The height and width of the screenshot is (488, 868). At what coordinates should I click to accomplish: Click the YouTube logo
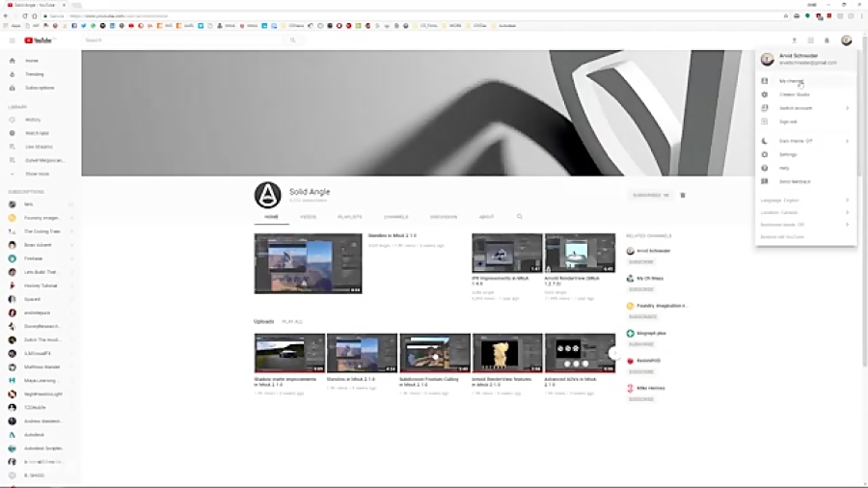pos(44,41)
